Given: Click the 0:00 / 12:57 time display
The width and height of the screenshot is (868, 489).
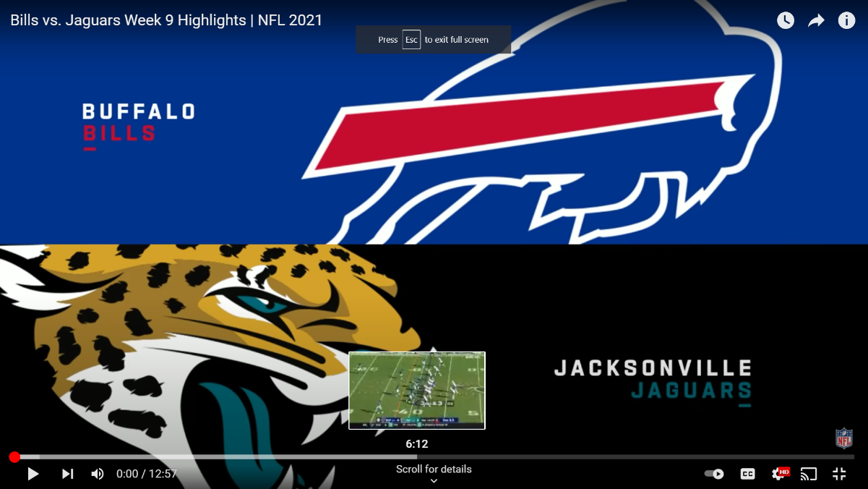Looking at the screenshot, I should pyautogui.click(x=147, y=474).
